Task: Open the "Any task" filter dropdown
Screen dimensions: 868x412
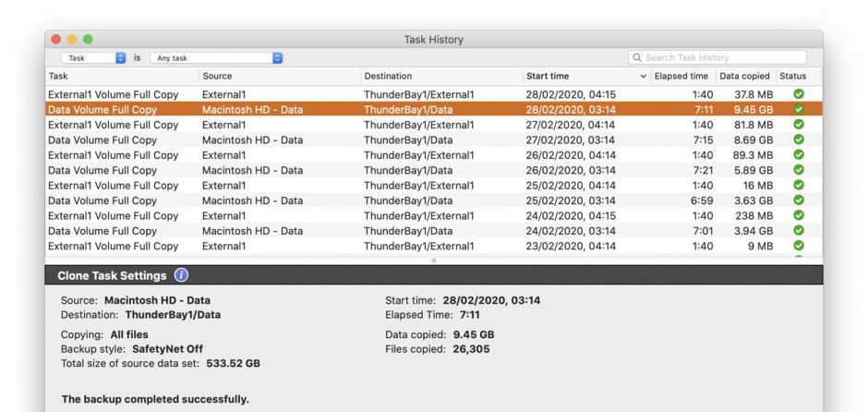Action: tap(216, 57)
